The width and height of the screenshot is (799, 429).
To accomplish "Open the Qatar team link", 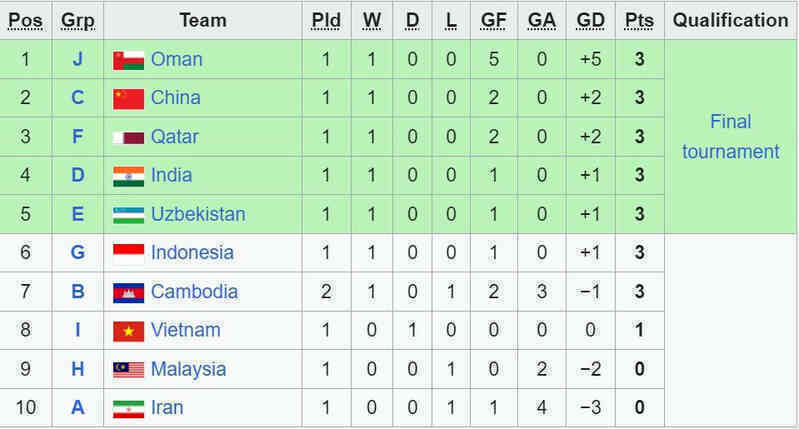I will click(x=174, y=137).
